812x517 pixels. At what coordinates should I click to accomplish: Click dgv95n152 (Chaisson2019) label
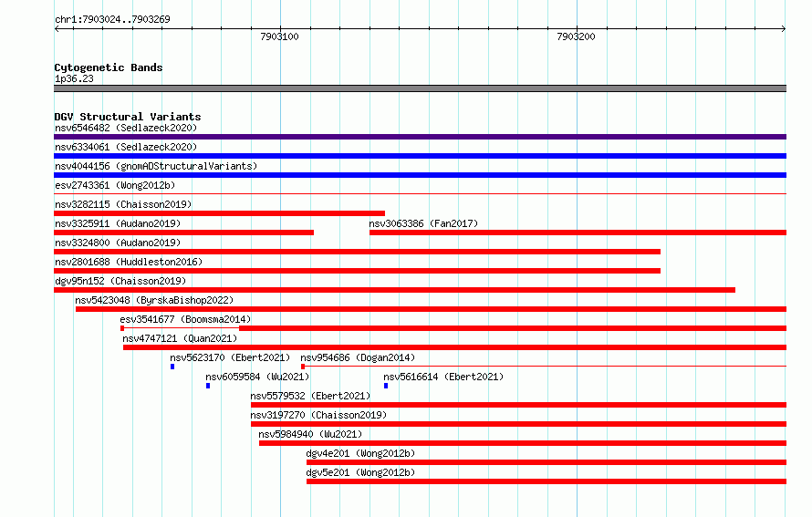pos(120,281)
